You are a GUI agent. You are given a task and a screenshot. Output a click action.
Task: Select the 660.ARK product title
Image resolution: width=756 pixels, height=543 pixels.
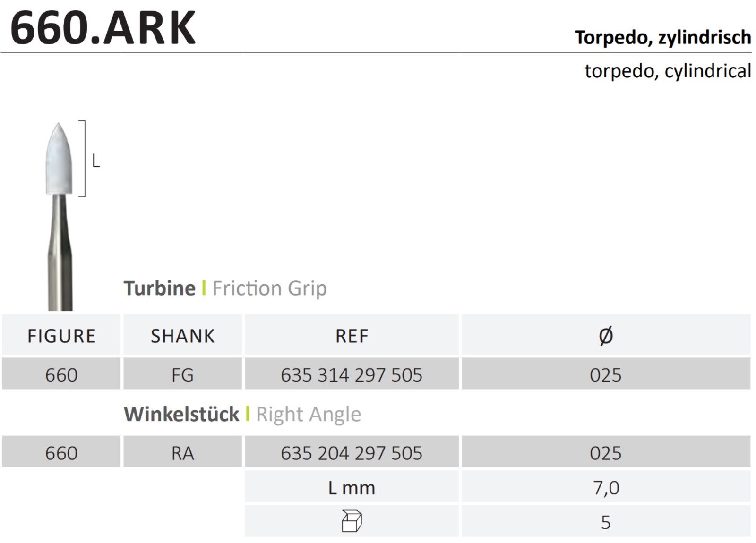click(103, 28)
